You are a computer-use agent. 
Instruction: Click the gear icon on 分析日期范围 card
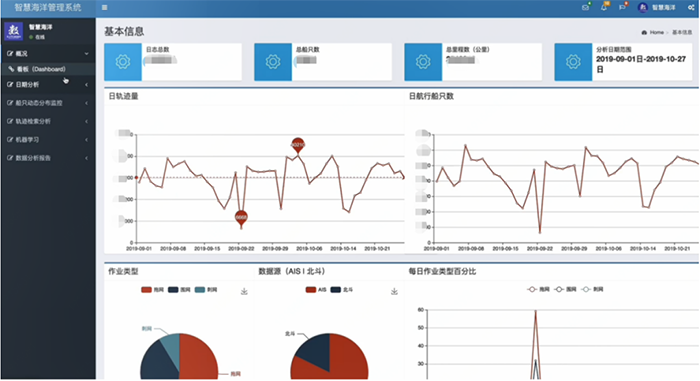pos(573,62)
